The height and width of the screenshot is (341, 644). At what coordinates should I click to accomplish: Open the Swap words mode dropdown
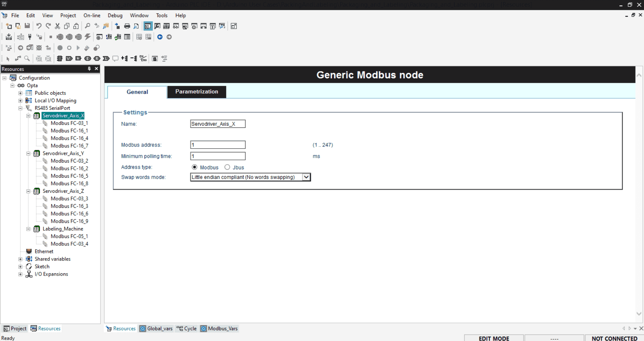[x=306, y=177]
